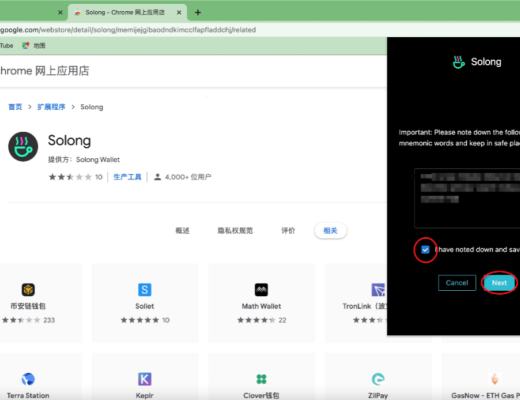
Task: Click the Solong extension logo icon
Action: click(x=23, y=147)
